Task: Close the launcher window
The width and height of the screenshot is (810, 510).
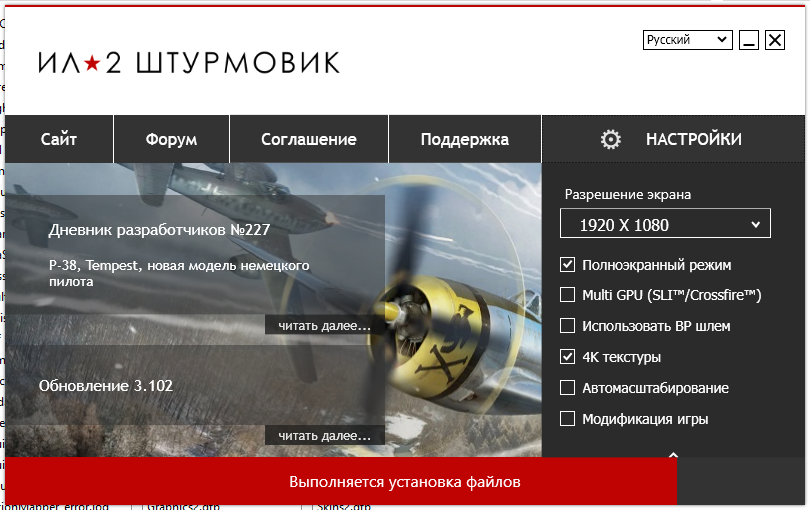Action: 775,40
